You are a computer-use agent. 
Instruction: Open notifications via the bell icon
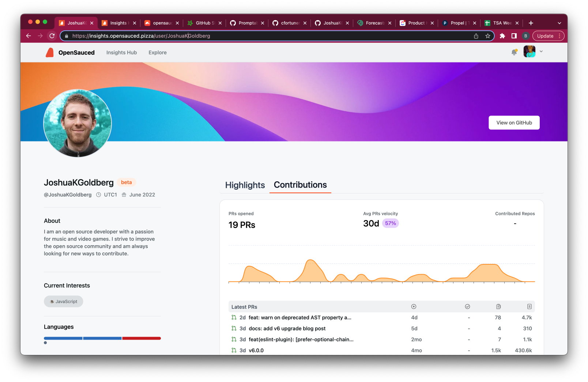point(514,52)
